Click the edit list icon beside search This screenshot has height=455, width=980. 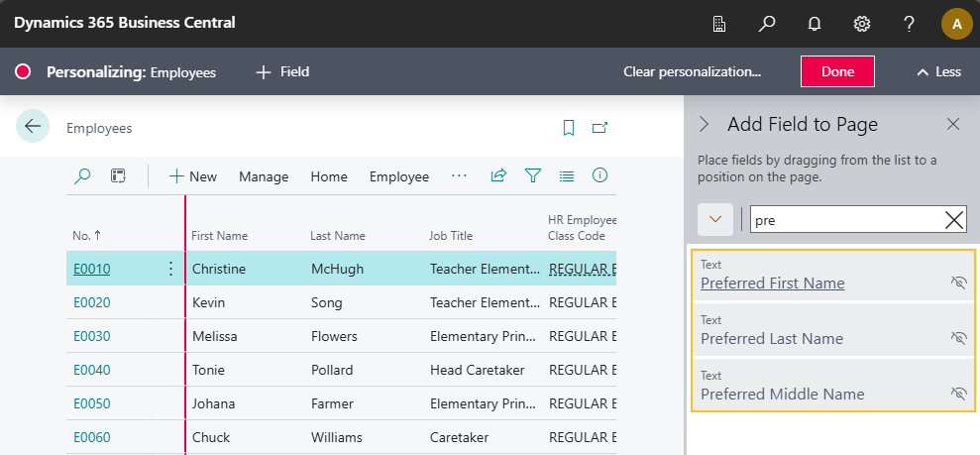point(118,176)
